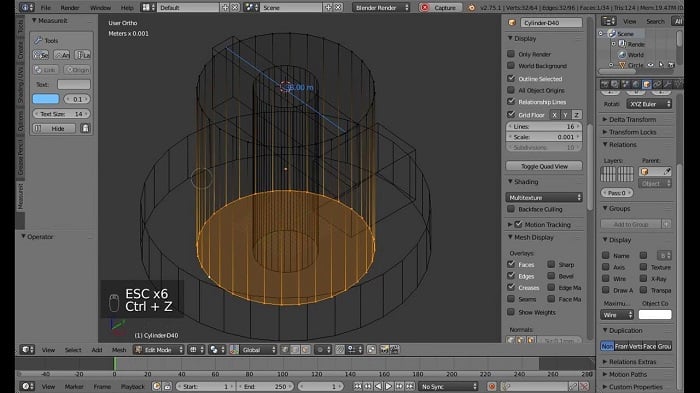Delete the Default screen layout
The height and width of the screenshot is (393, 700).
[x=235, y=7]
